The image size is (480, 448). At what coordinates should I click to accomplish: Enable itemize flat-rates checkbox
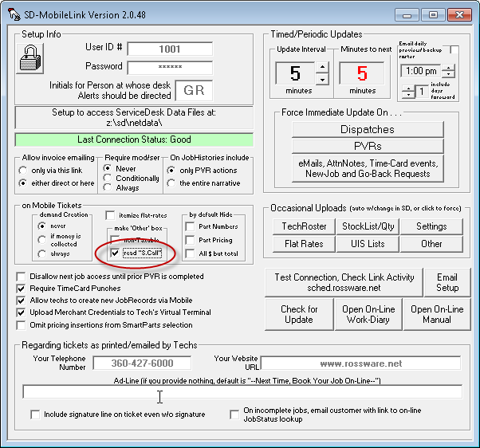click(x=111, y=215)
